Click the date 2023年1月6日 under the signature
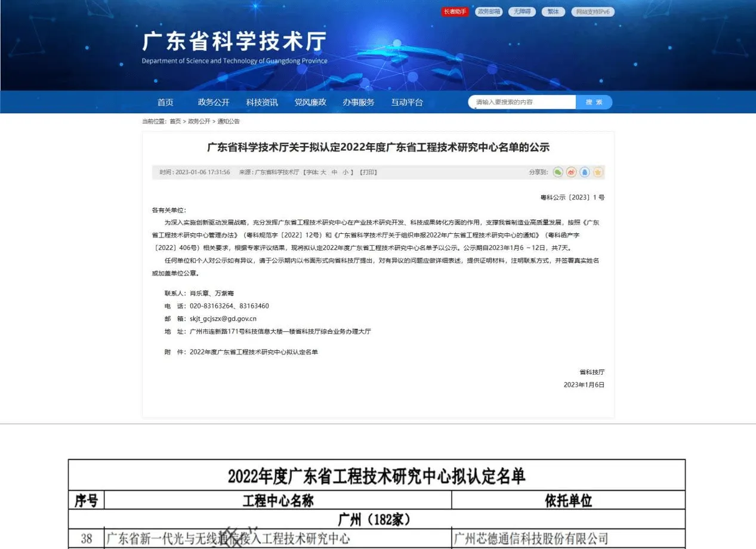Viewport: 756px width, 549px height. [x=584, y=385]
